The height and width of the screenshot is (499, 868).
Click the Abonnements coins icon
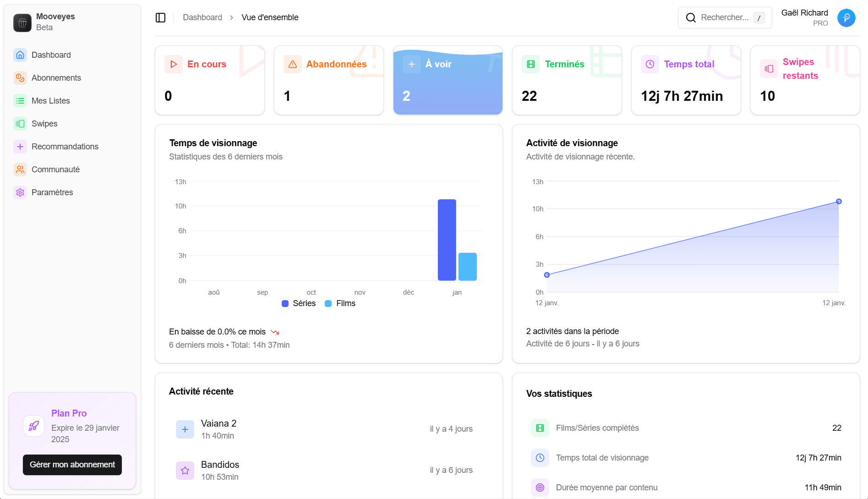pos(20,78)
